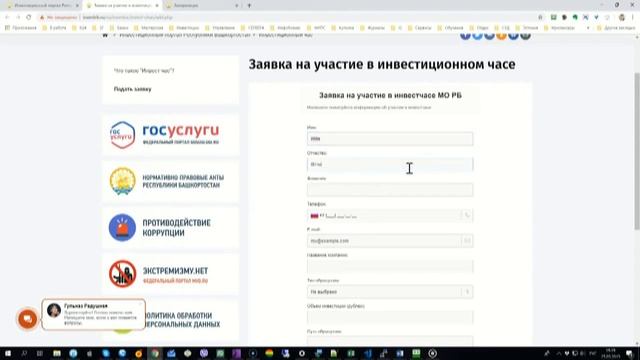The image size is (640, 360).
Task: Click the address bar URL
Action: coord(127,17)
